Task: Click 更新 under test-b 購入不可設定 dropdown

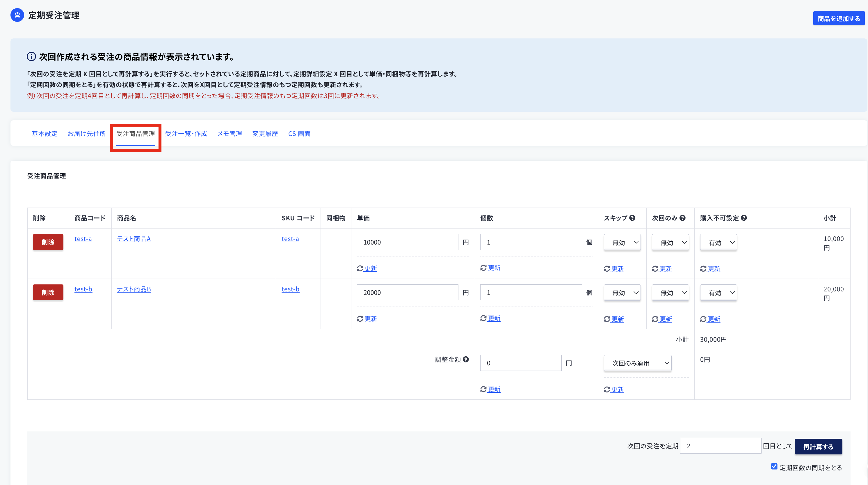Action: tap(710, 319)
